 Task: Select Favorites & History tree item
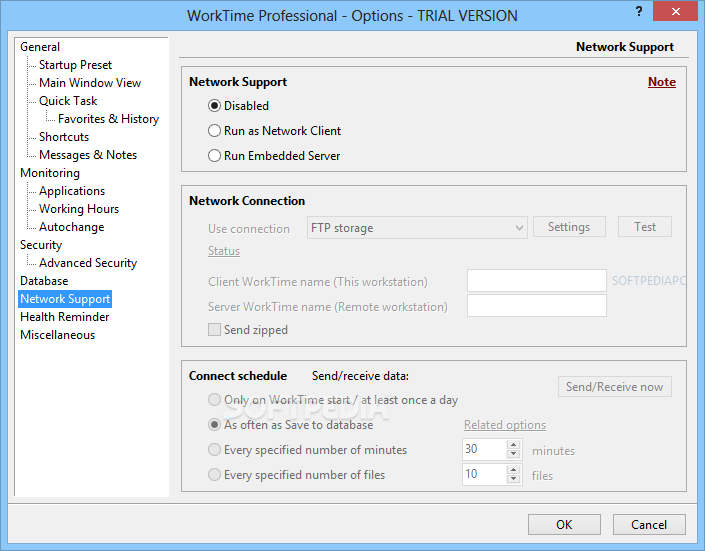pyautogui.click(x=108, y=119)
